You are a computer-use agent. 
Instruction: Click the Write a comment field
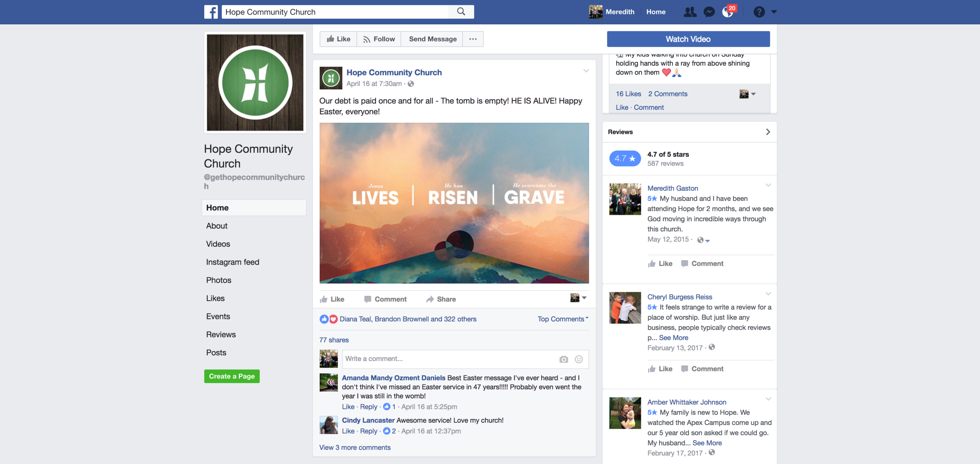pyautogui.click(x=447, y=359)
